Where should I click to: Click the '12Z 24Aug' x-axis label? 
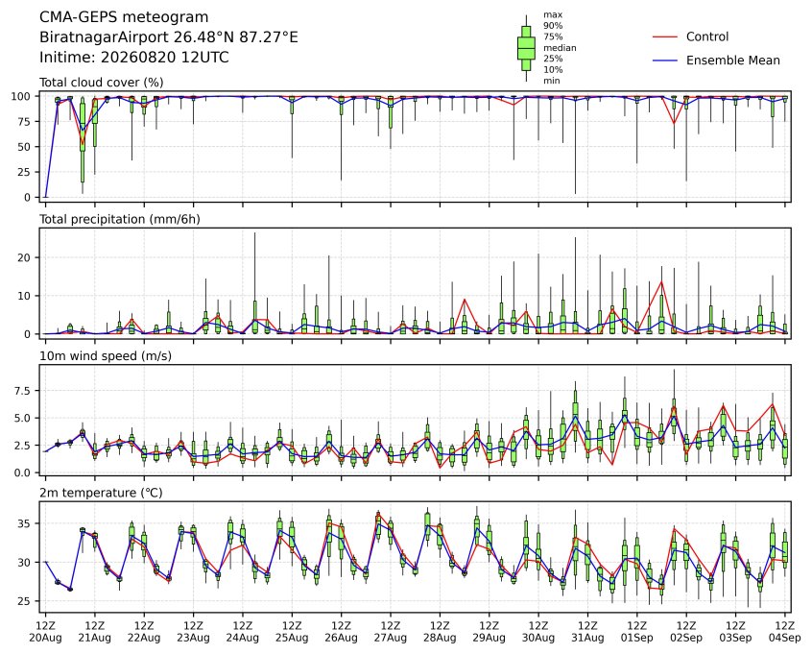pos(243,632)
